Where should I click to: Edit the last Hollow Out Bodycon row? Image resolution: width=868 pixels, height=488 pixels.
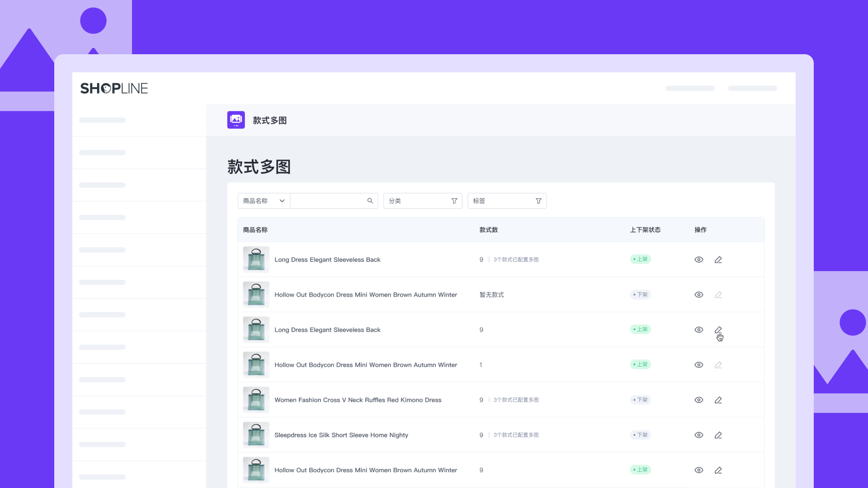pos(718,470)
